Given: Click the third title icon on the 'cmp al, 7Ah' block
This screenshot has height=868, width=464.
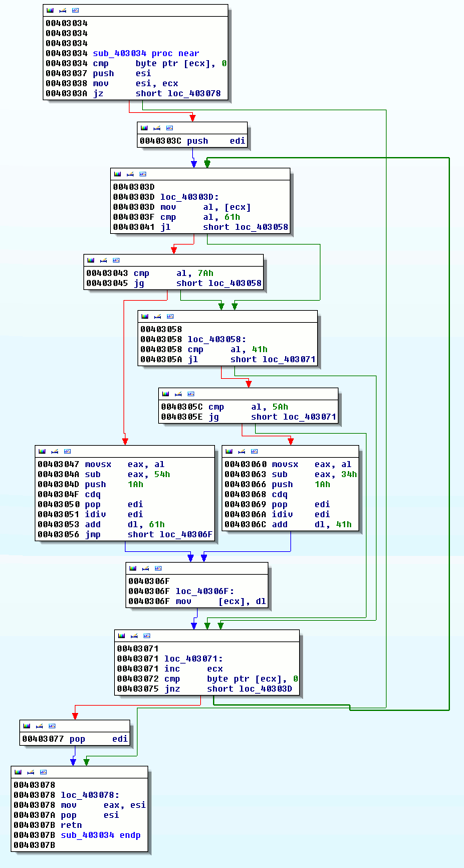Looking at the screenshot, I should click(x=116, y=260).
